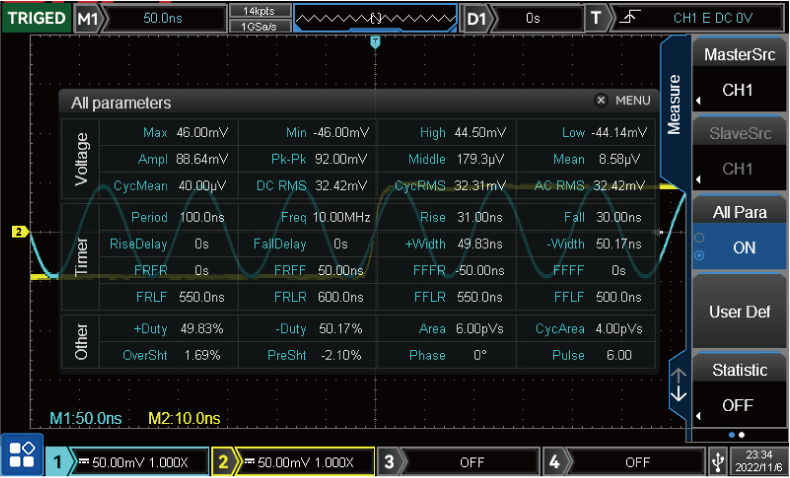Click the D1 delay badge
Screen dimensions: 790x478
point(477,18)
